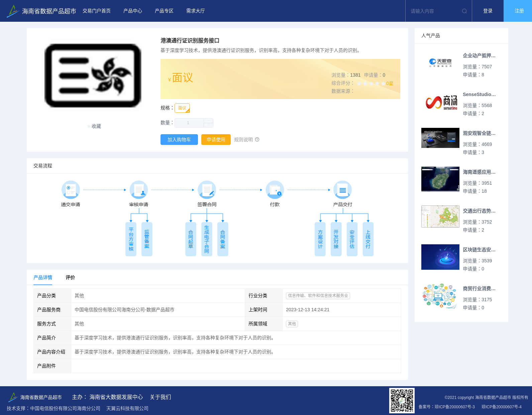Click the 琼ICP备20000607号-4 link
This screenshot has height=415, width=532.
click(x=502, y=407)
